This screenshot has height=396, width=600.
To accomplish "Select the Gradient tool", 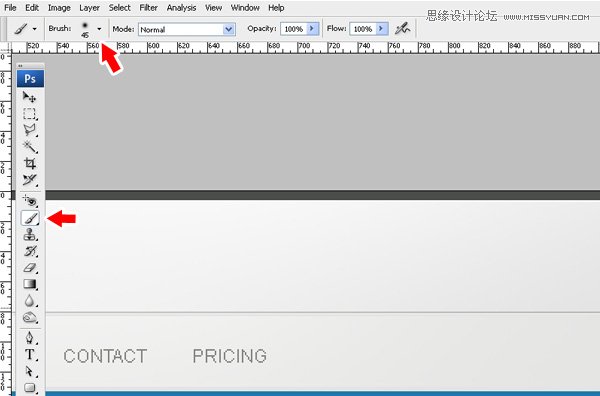I will tap(29, 284).
